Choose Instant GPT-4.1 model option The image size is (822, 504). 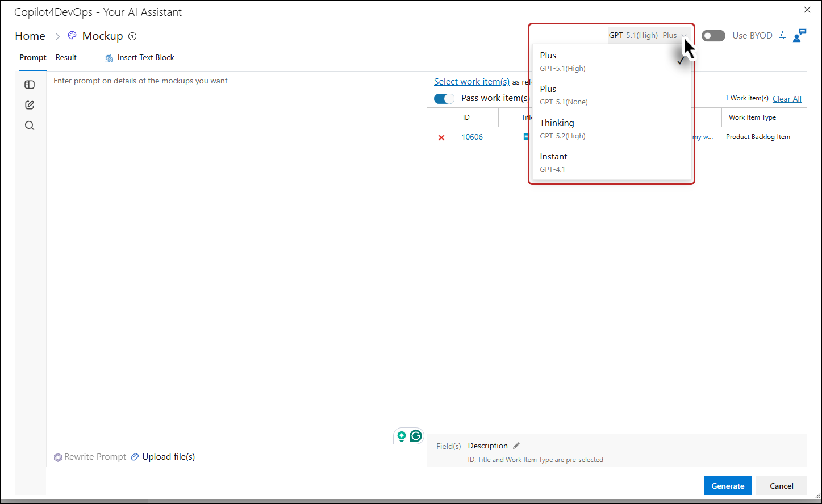coord(612,162)
